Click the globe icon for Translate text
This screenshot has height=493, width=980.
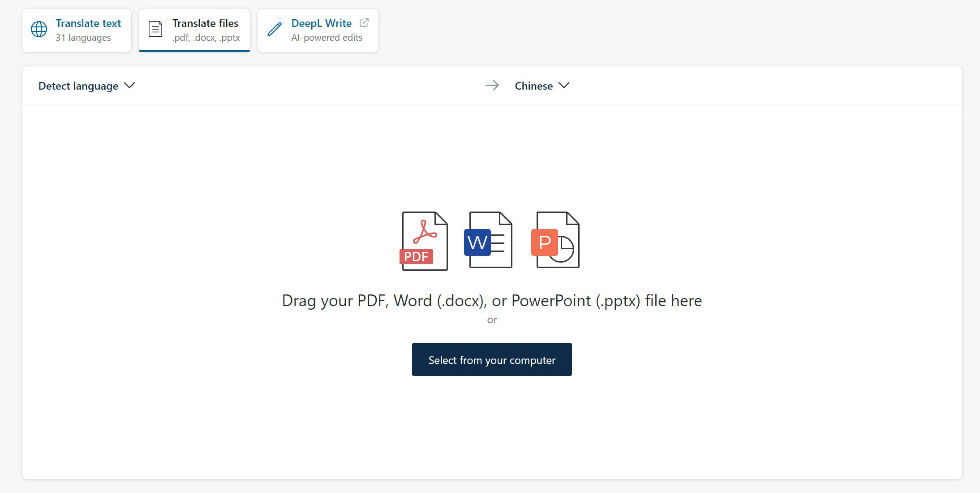coord(39,30)
